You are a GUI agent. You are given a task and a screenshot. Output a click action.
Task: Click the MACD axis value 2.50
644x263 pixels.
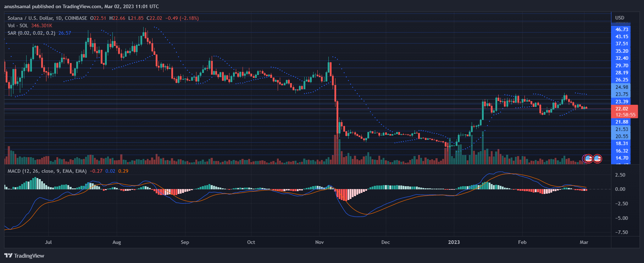[x=620, y=175]
